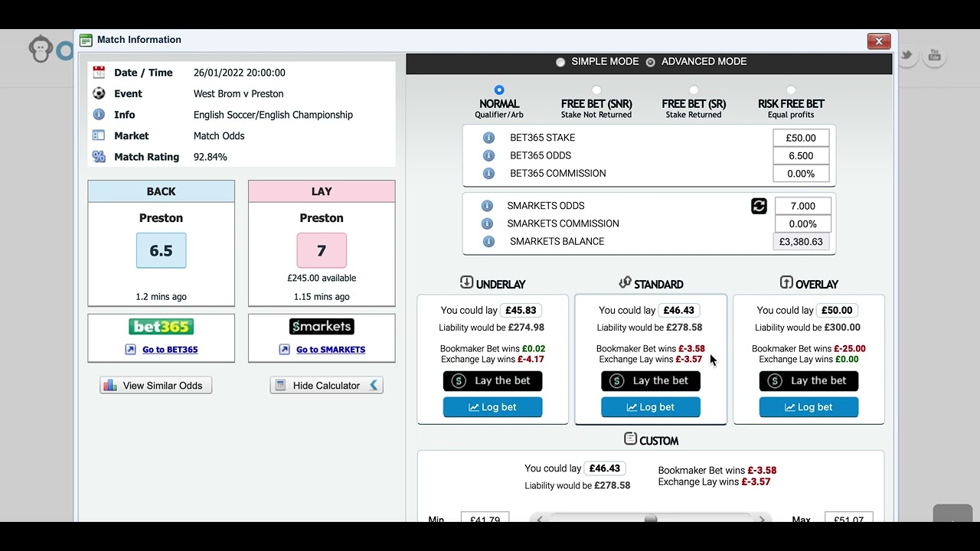Click the Smarkets odds input field

[802, 206]
